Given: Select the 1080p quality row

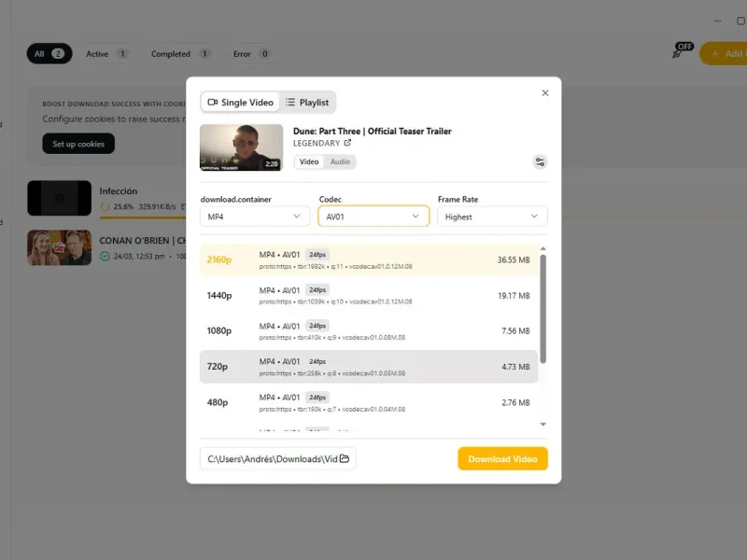Looking at the screenshot, I should [x=369, y=331].
